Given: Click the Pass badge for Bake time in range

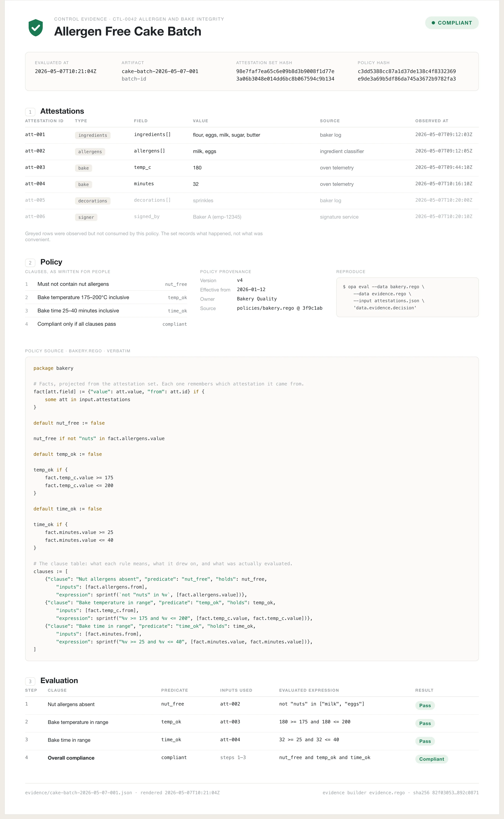Looking at the screenshot, I should [425, 741].
